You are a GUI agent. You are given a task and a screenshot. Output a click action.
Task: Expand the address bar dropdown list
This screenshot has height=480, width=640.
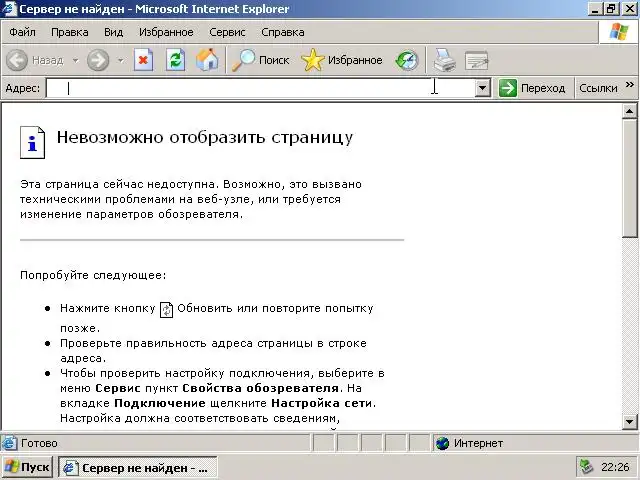point(482,88)
